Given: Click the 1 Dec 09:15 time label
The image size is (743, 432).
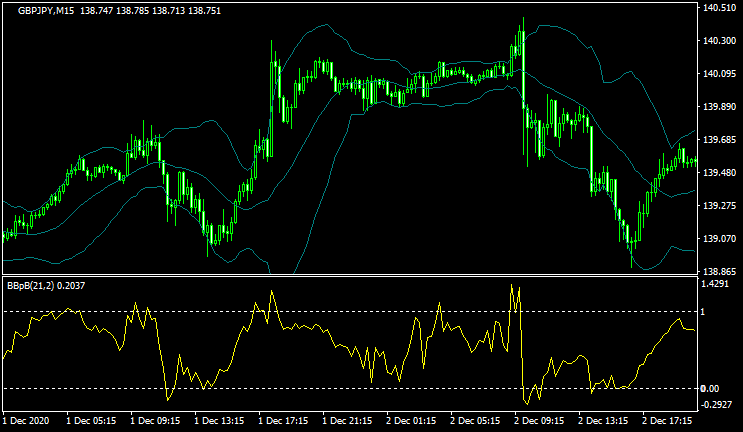Looking at the screenshot, I should coord(155,421).
